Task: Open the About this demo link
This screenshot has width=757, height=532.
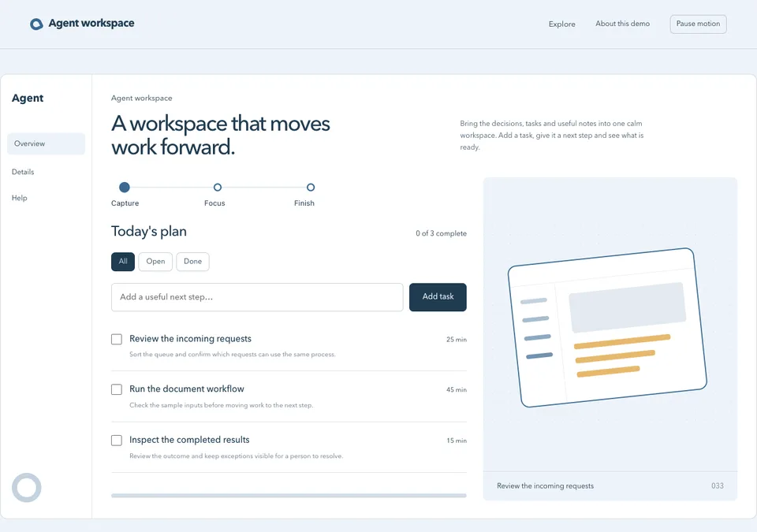Action: pos(622,24)
